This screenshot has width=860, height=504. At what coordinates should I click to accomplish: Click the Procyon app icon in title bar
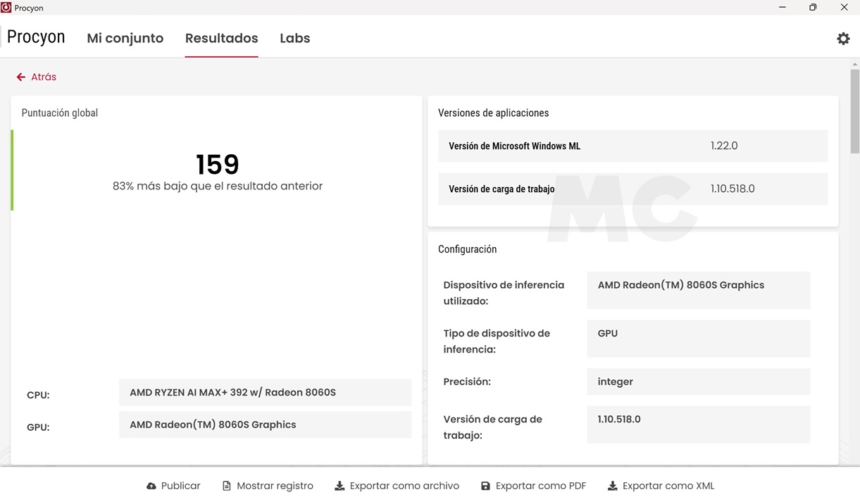(x=6, y=8)
